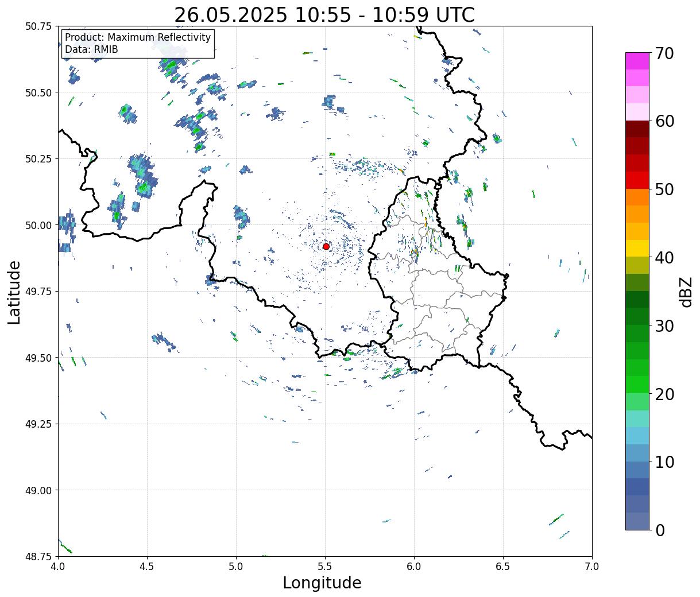The width and height of the screenshot is (700, 597).
Task: Click the dark maroon colorbar swatch just below 60
Action: (x=637, y=129)
